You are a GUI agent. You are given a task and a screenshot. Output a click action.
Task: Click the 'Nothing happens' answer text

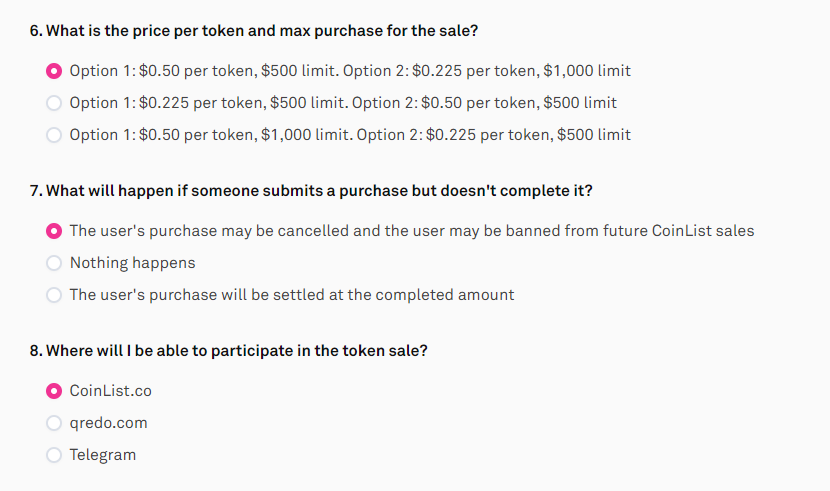tap(132, 263)
